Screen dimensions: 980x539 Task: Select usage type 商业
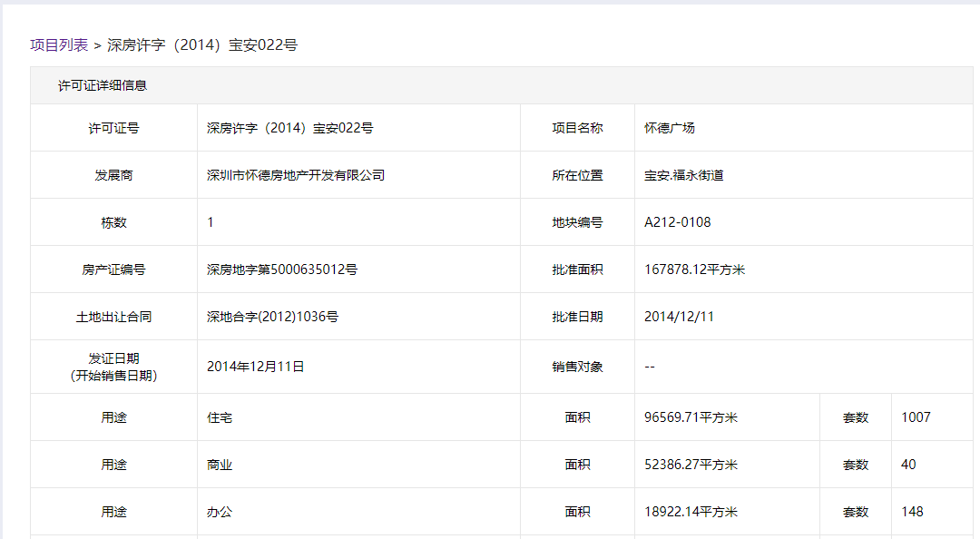click(x=220, y=465)
